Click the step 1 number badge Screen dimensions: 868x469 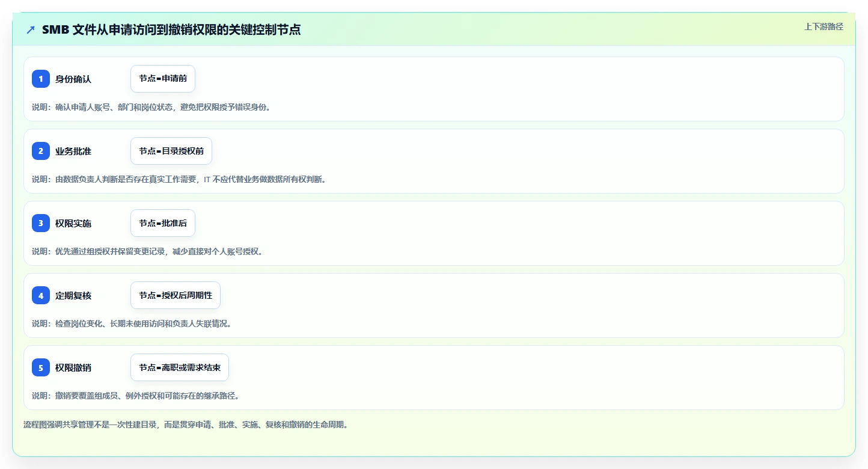41,79
